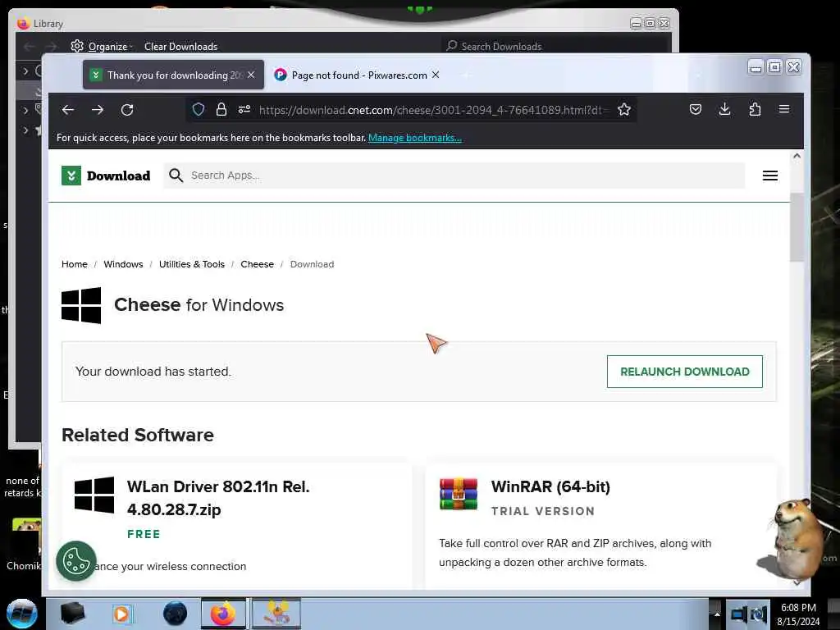Click the WinRAR app icon
The image size is (840, 630).
(x=458, y=494)
